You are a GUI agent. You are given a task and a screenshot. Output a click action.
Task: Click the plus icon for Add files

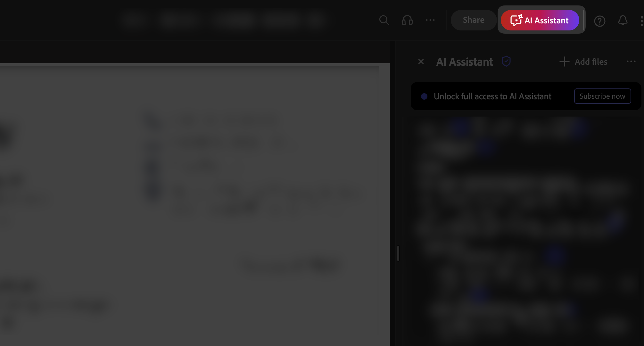[x=564, y=62]
